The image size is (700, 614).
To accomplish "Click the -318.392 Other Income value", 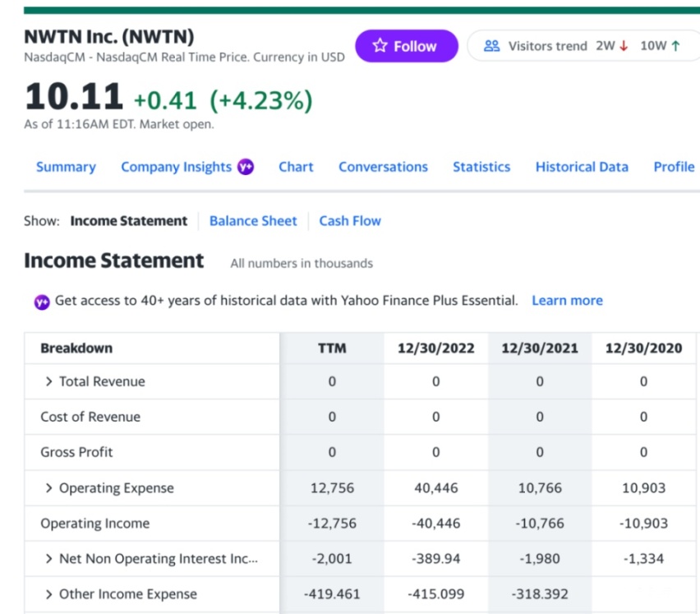I will pyautogui.click(x=540, y=594).
